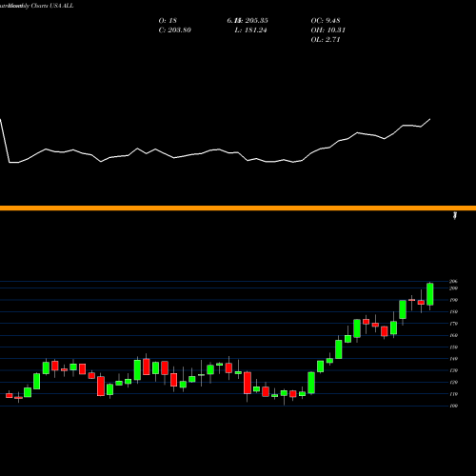Click the 120 price axis label

pos(453,382)
